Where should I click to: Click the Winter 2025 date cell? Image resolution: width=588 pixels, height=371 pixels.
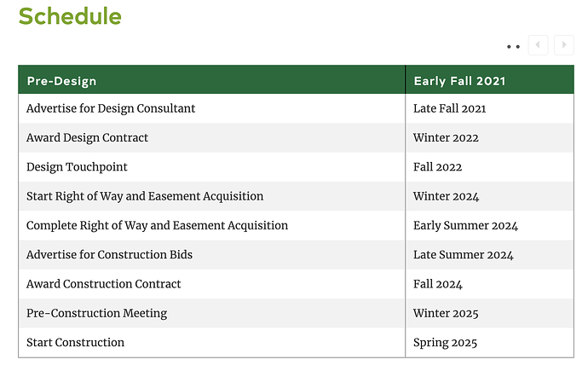coord(490,313)
